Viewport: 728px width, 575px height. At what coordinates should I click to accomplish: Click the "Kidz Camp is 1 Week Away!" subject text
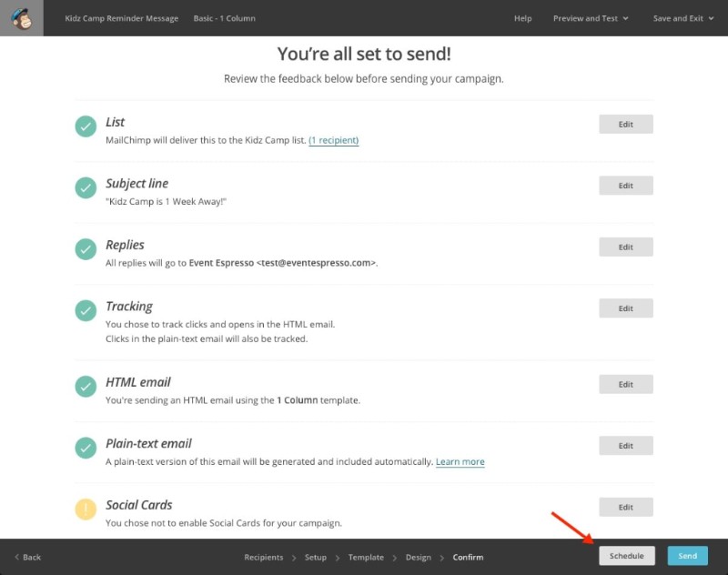166,201
